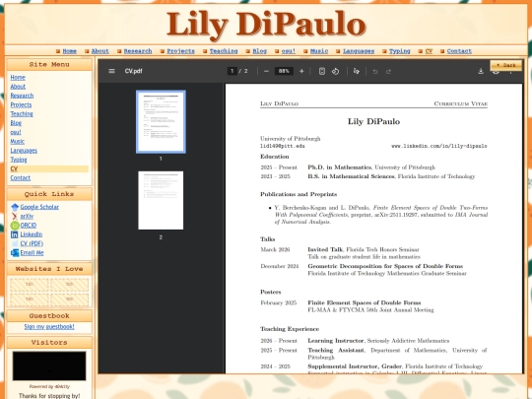Screen dimensions: 532x399
Task: Open Typing in top navigation bar
Action: [x=400, y=51]
